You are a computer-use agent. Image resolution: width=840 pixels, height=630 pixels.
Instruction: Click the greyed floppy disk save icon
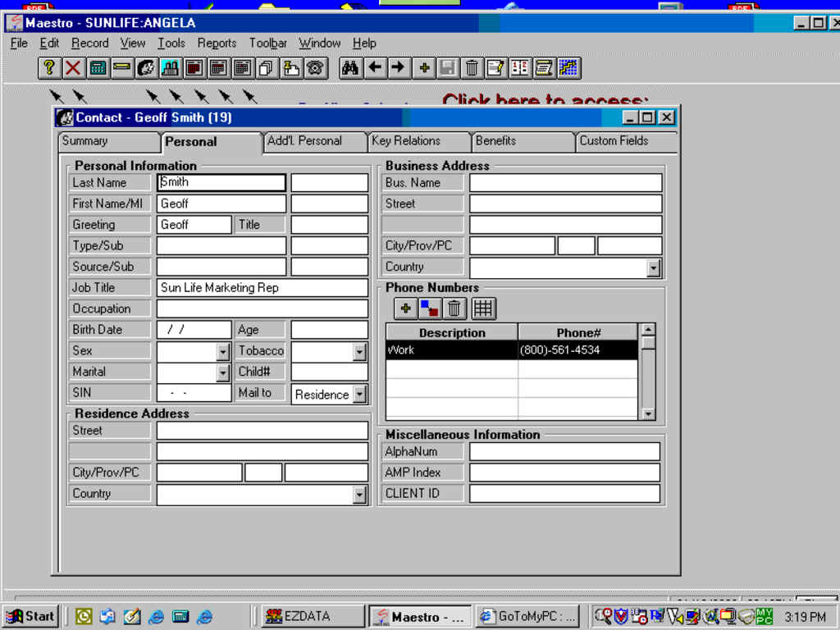coord(448,68)
